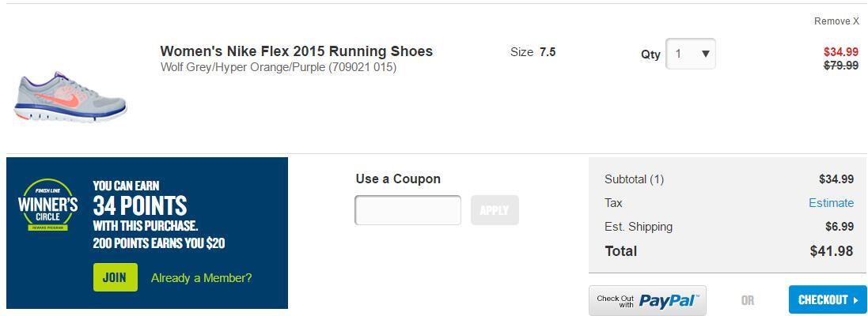The image size is (868, 316).
Task: Proceed with the blue CHECKOUT button
Action: tap(828, 300)
